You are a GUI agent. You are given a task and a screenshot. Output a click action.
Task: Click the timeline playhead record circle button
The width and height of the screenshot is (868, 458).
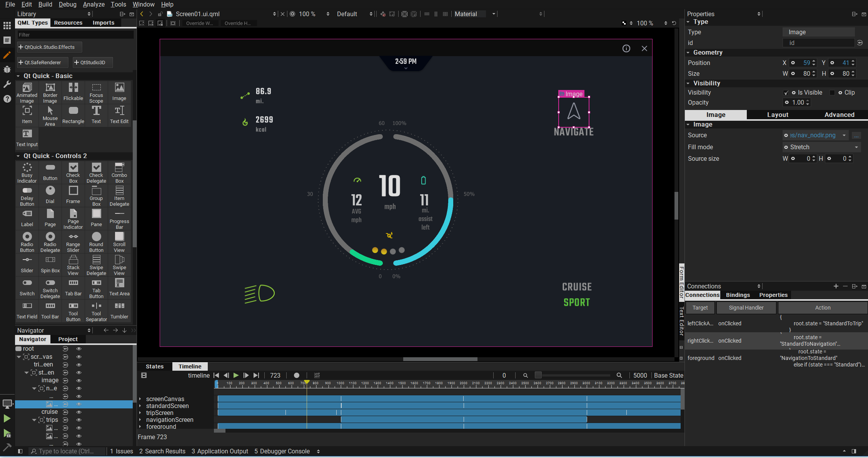(x=296, y=375)
